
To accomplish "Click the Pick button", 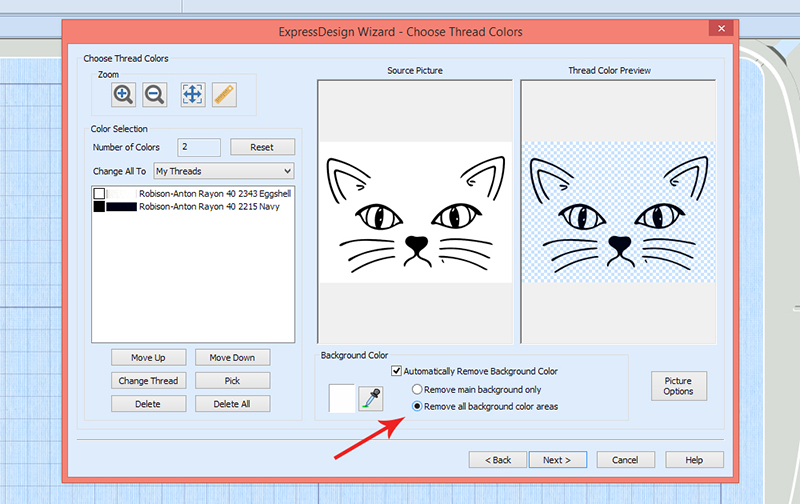I will [232, 381].
